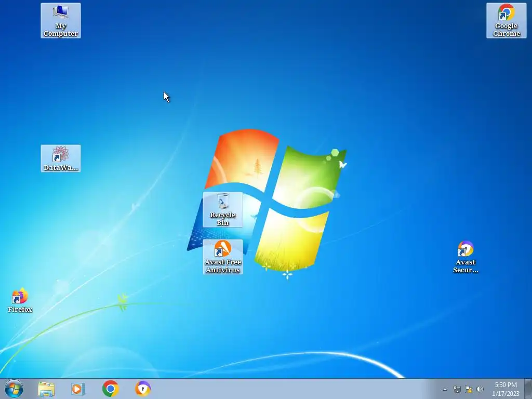Select the My Computer desktop icon
532x399 pixels.
point(61,20)
